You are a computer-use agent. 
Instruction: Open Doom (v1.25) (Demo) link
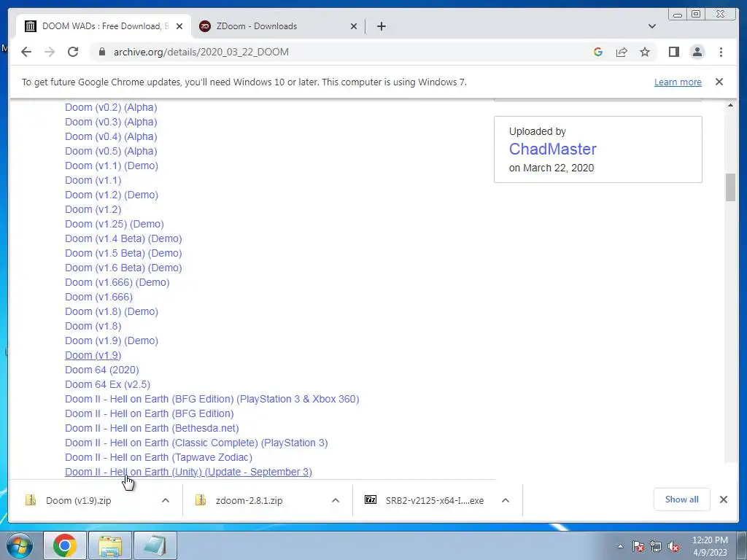pos(115,224)
